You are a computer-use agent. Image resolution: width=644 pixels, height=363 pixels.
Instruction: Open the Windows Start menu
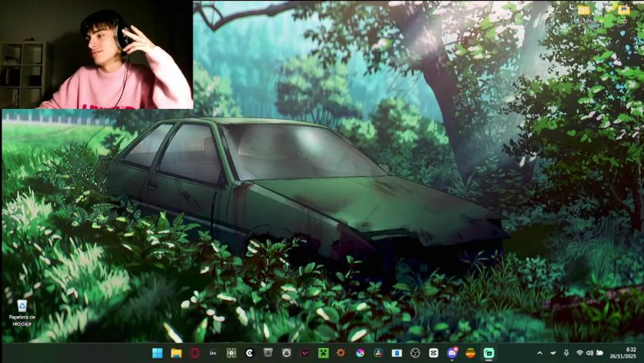[157, 353]
